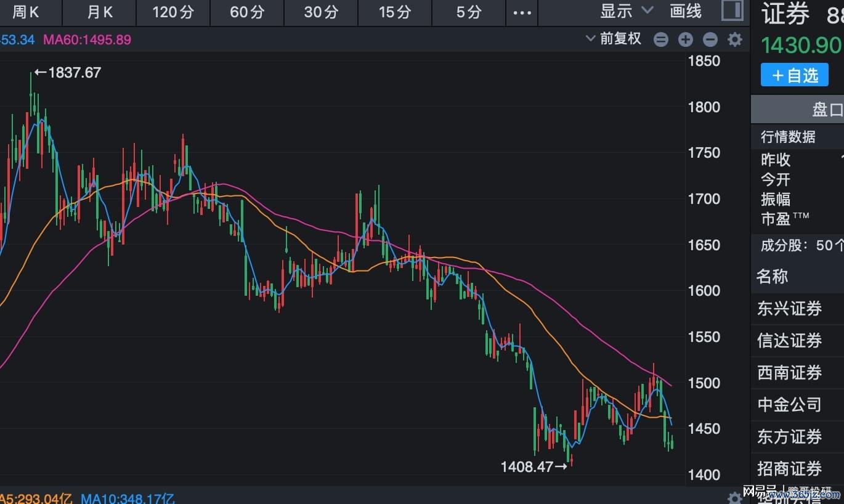The width and height of the screenshot is (844, 504).
Task: Click the current price 1430.90
Action: (801, 46)
